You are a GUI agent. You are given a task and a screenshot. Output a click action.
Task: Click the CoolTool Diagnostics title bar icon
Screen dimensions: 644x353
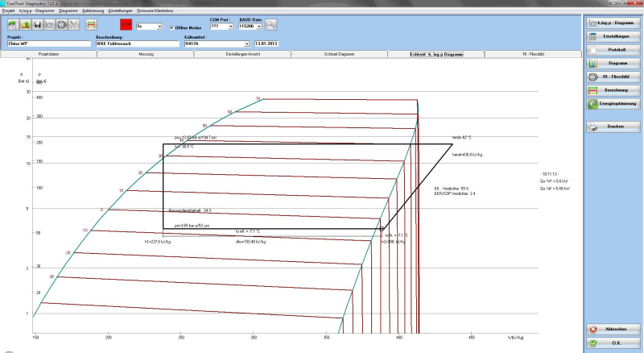tap(3, 3)
